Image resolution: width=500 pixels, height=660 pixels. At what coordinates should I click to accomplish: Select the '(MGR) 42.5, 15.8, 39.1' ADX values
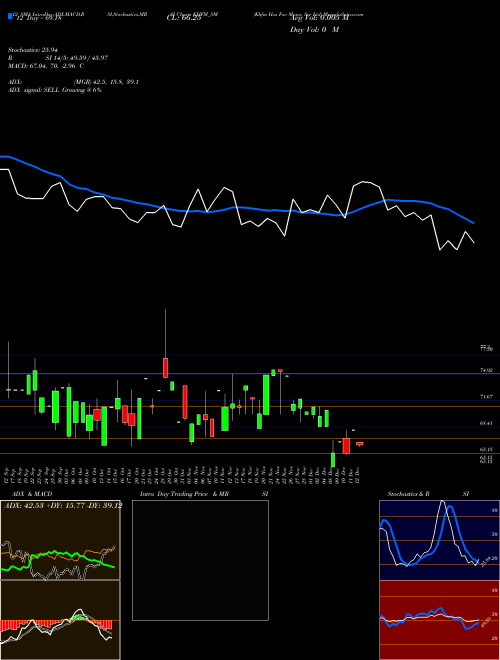pyautogui.click(x=106, y=82)
